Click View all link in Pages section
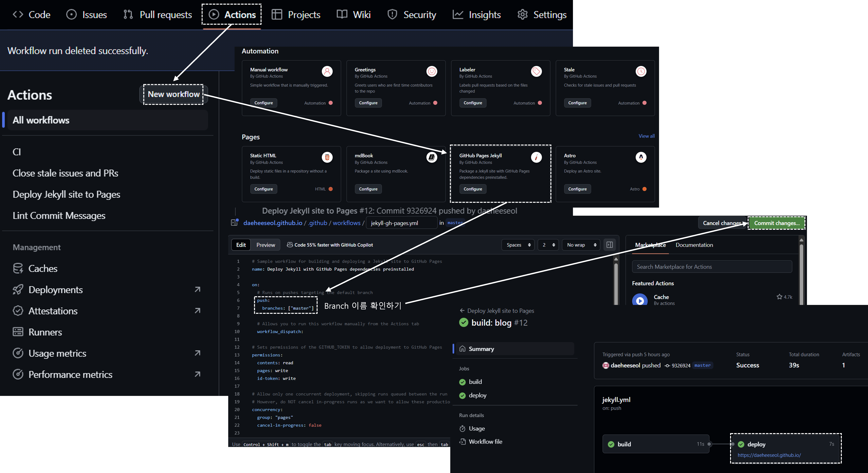868x473 pixels. (x=646, y=136)
